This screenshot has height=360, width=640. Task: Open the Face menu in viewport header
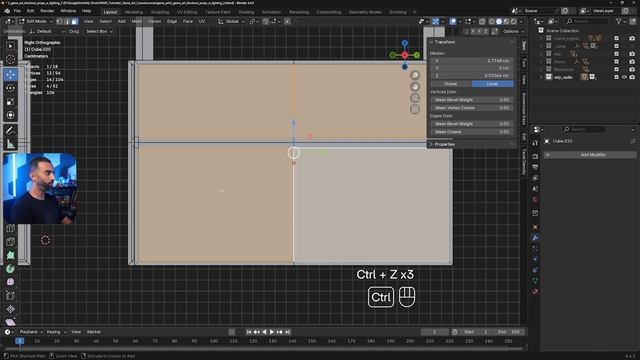pos(188,21)
